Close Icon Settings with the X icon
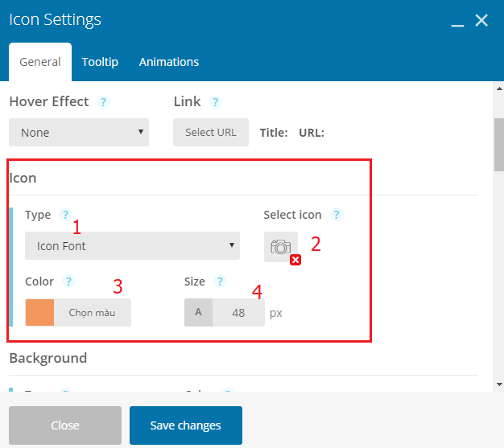The image size is (504, 448). coord(481,21)
